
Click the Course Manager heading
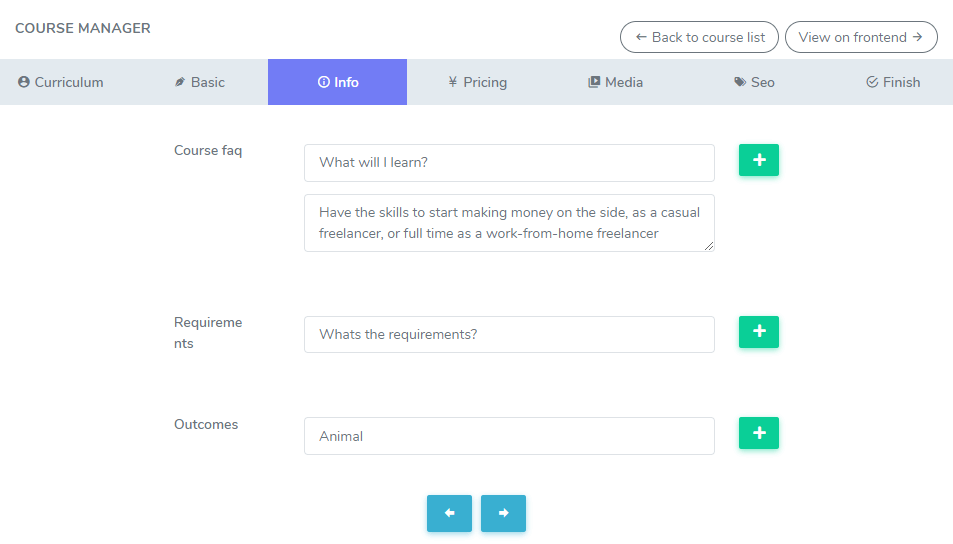pos(83,28)
